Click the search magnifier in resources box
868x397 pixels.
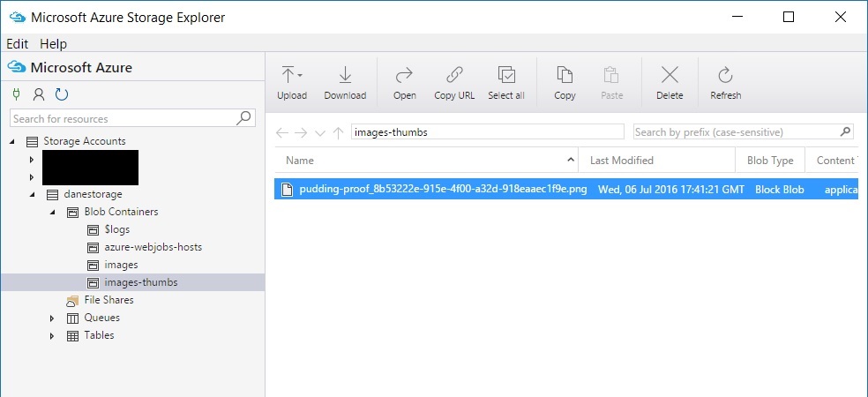point(243,118)
